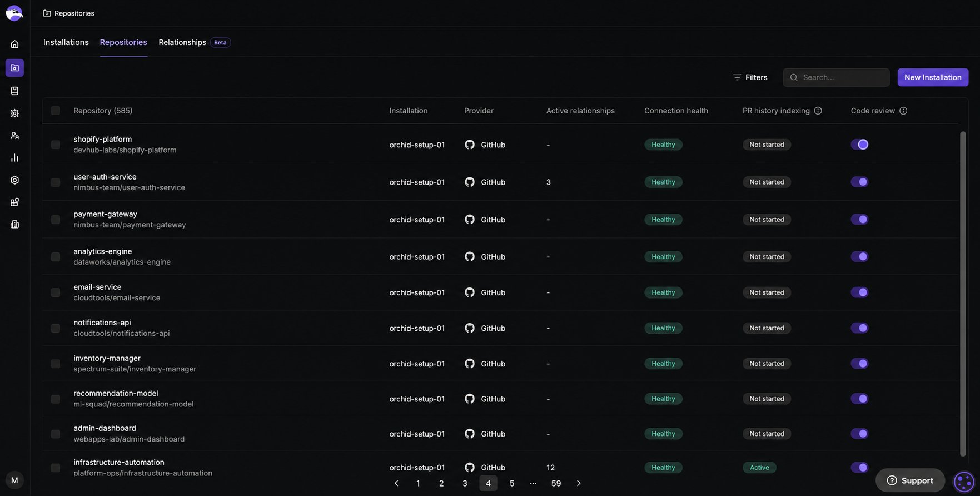Go to page 5
The image size is (980, 496).
pos(512,483)
